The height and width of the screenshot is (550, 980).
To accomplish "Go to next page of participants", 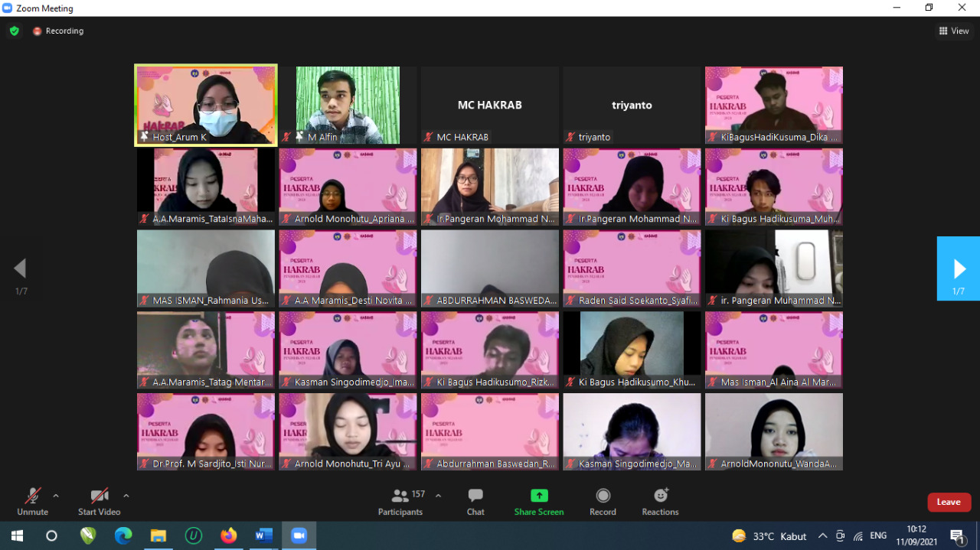I will point(959,268).
